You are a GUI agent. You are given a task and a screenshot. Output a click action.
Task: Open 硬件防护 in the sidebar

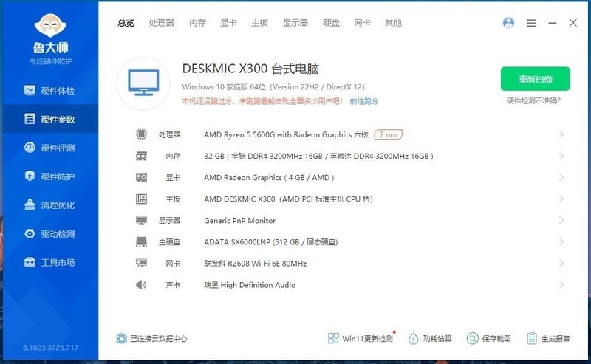[x=49, y=176]
